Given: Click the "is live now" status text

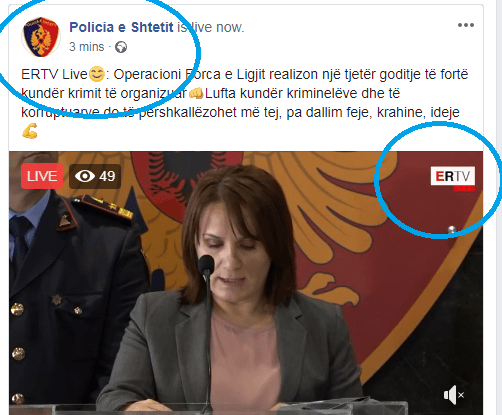Looking at the screenshot, I should pos(211,27).
